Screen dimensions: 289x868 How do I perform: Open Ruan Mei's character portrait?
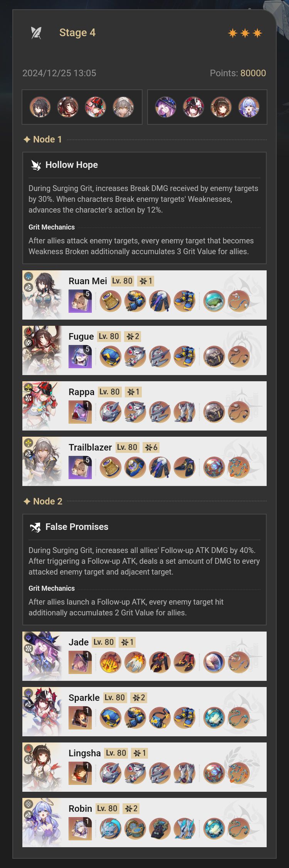[42, 295]
